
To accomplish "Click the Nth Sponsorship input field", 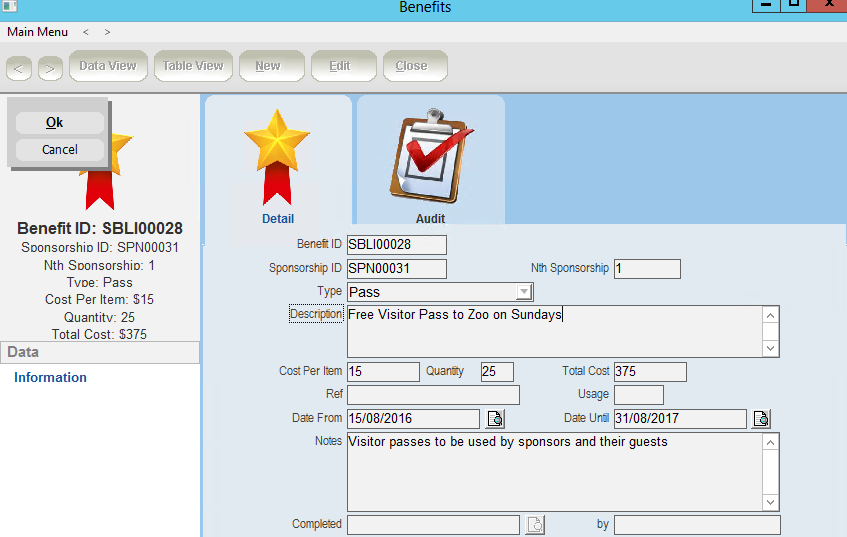I will coord(647,269).
